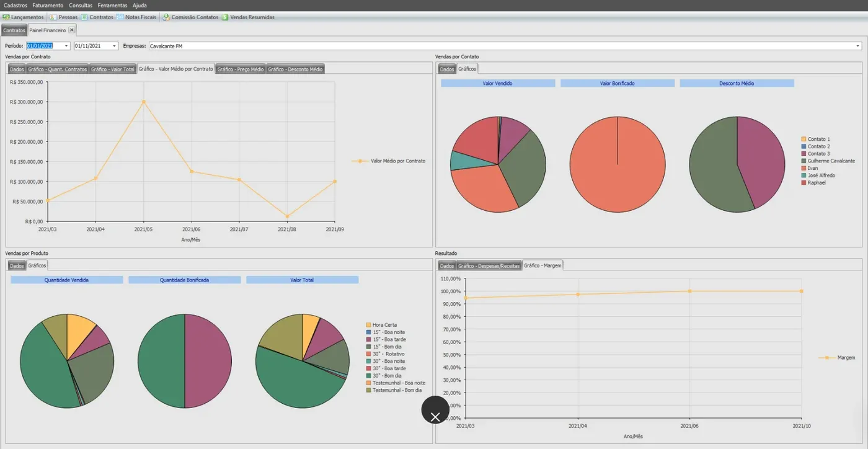This screenshot has width=868, height=449.
Task: Open the Consultas menu
Action: pos(81,5)
